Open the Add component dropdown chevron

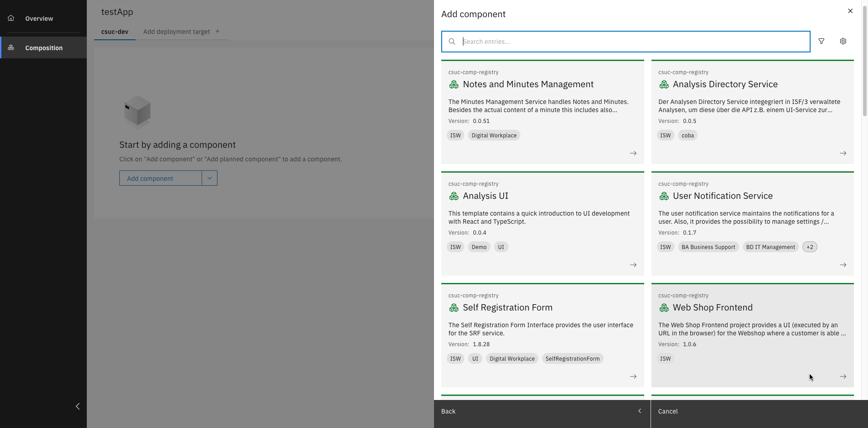coord(209,178)
